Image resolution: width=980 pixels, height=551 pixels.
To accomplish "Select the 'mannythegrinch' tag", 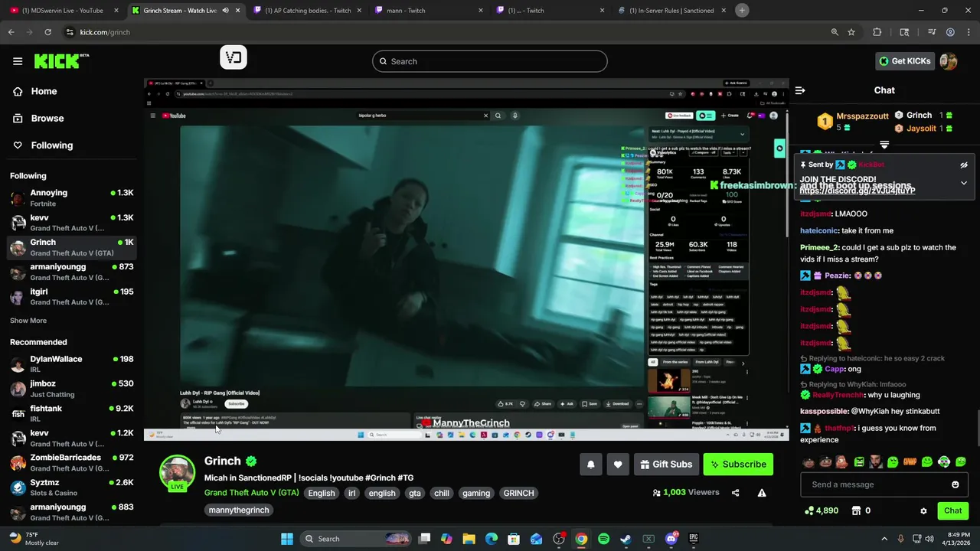I will 239,510.
